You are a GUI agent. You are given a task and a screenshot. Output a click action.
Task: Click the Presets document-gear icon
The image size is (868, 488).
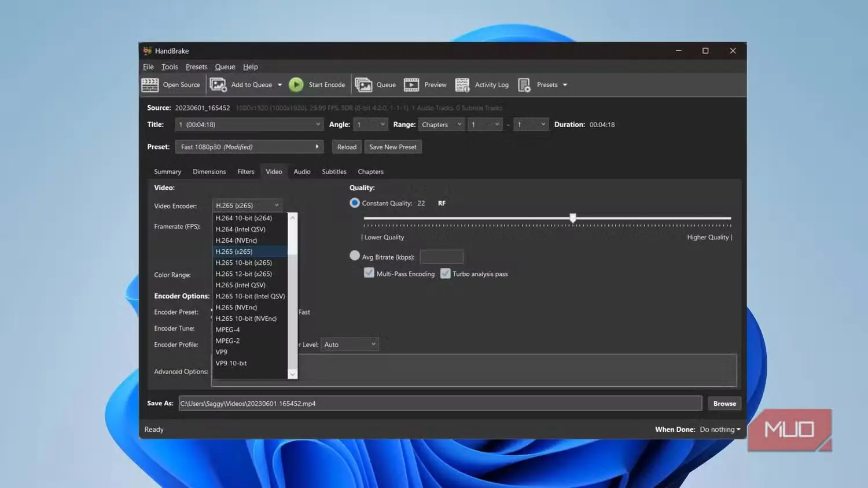click(x=524, y=85)
